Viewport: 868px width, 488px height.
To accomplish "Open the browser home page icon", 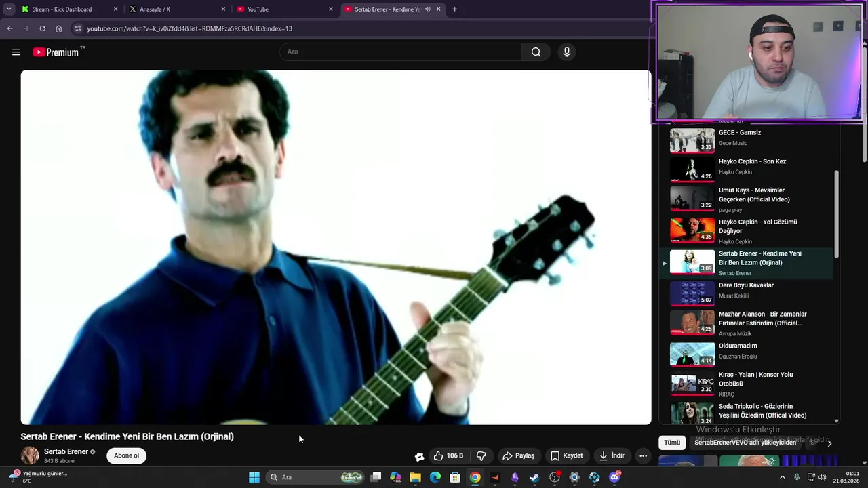I will click(58, 28).
